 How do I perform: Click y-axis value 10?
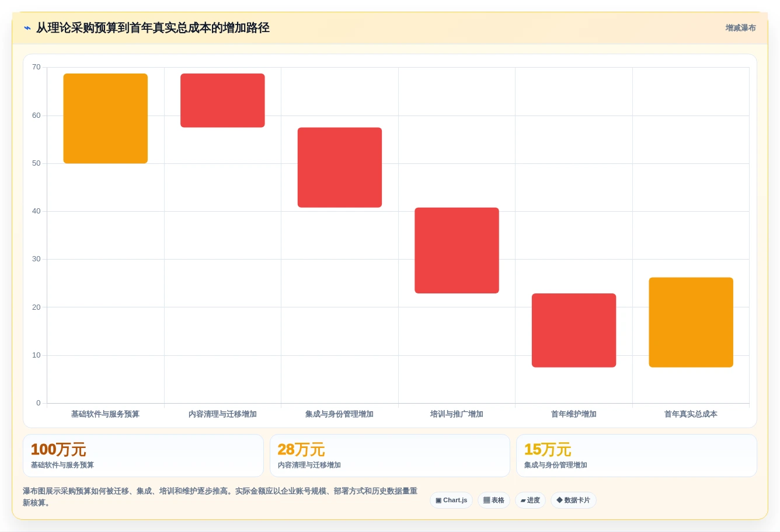[x=36, y=355]
